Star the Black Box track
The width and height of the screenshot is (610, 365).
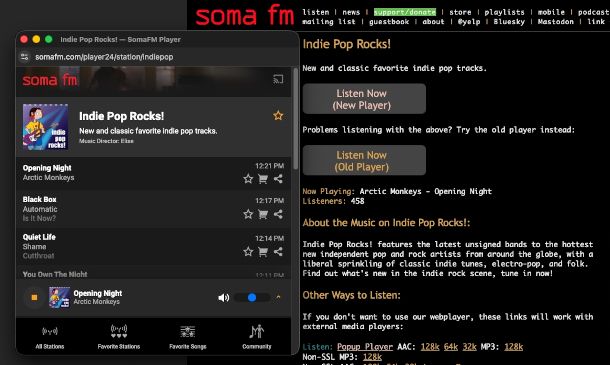click(x=248, y=214)
